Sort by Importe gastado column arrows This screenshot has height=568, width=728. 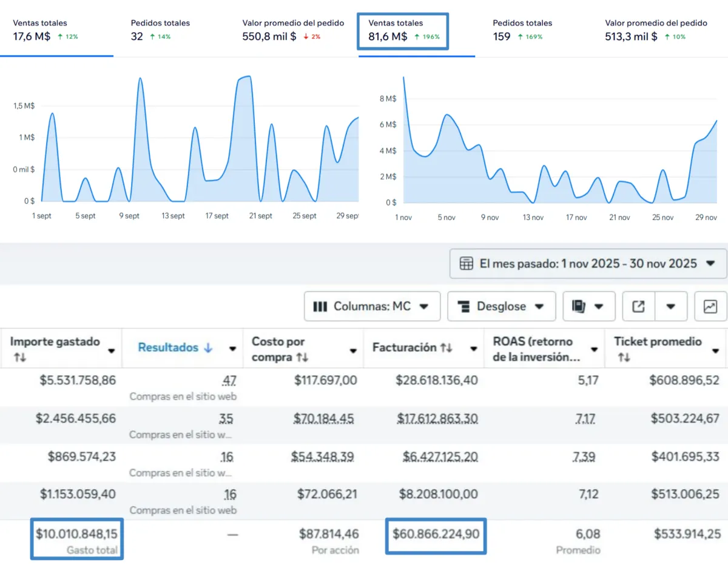(x=21, y=358)
